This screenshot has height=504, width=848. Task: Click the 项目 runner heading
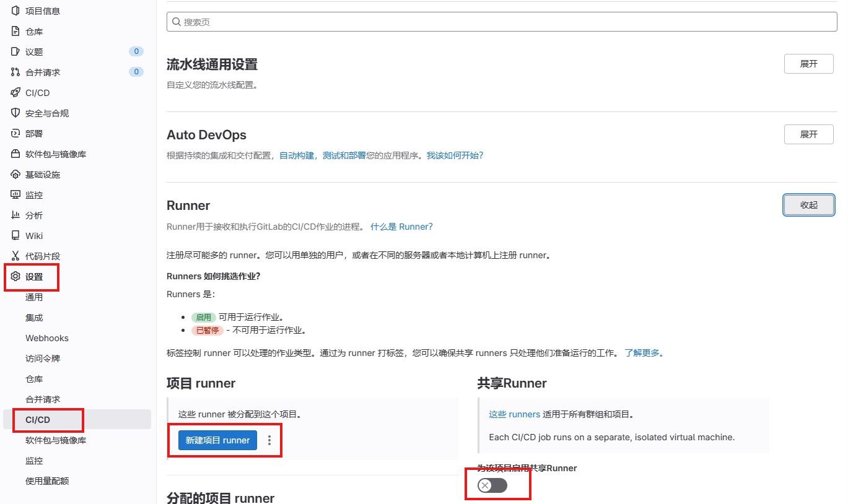[x=201, y=383]
